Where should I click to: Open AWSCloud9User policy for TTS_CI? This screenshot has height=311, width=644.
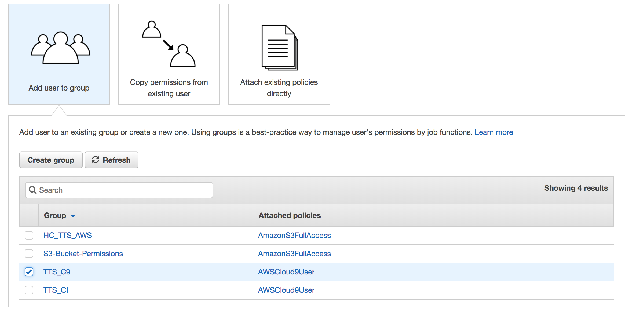tap(286, 290)
